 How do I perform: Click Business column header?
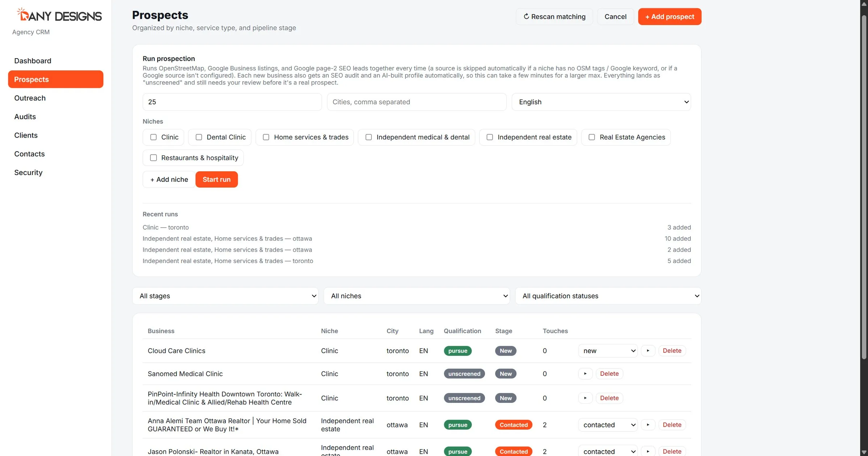coord(161,331)
